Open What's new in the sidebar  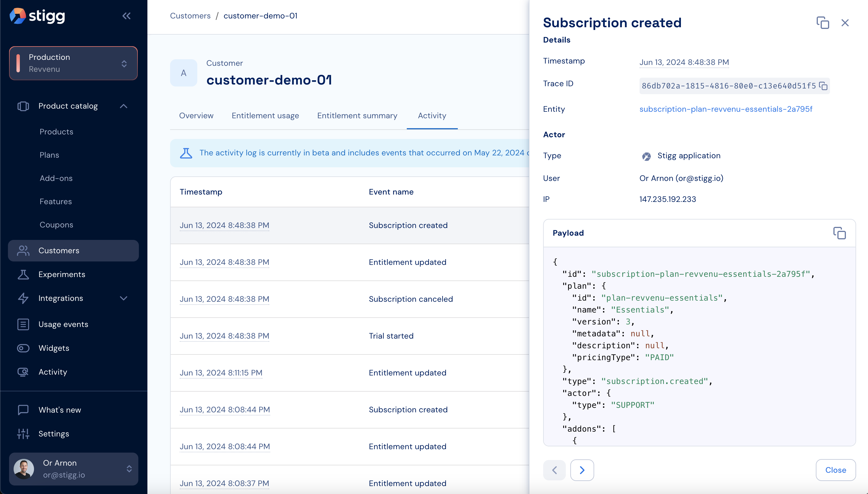pyautogui.click(x=60, y=410)
